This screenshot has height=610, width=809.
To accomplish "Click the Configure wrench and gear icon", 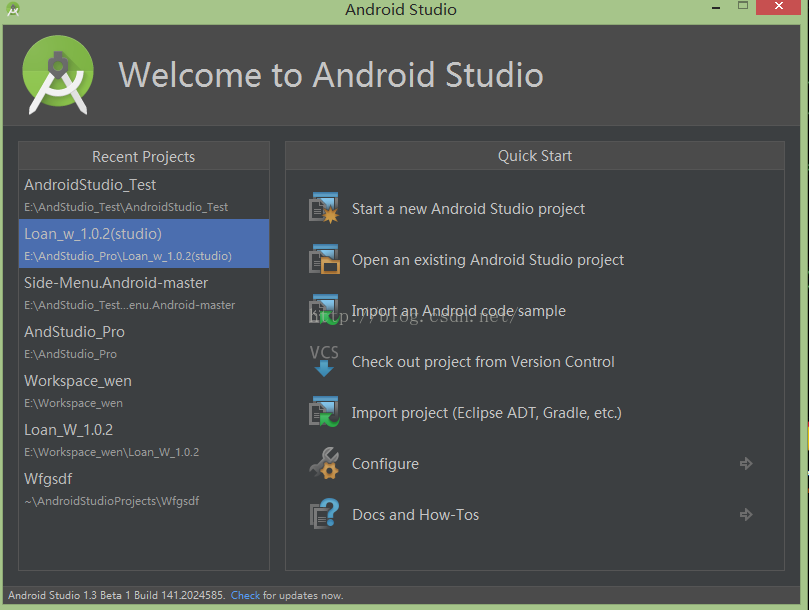I will coord(324,463).
